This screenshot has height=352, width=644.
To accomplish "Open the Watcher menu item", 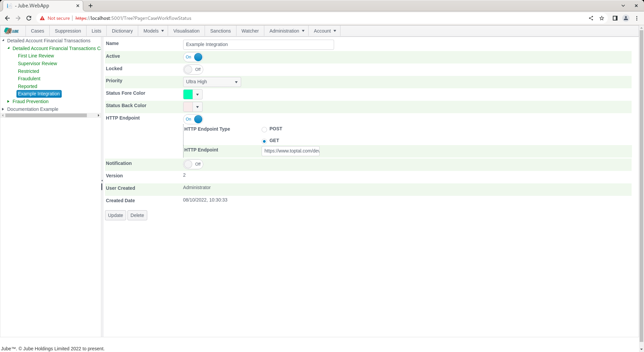I will (x=250, y=31).
